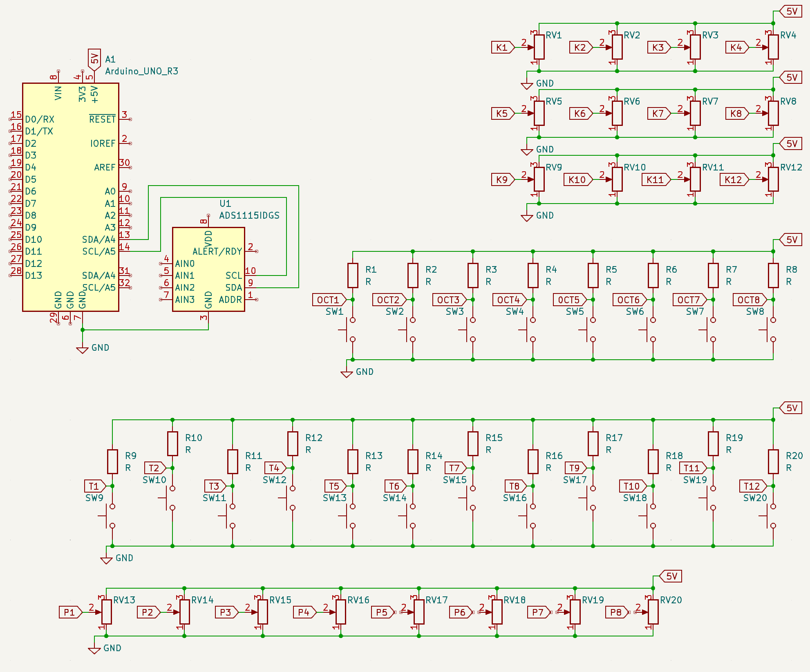The width and height of the screenshot is (810, 672).
Task: Click the RESET pin 3 on Arduino
Action: point(125,119)
